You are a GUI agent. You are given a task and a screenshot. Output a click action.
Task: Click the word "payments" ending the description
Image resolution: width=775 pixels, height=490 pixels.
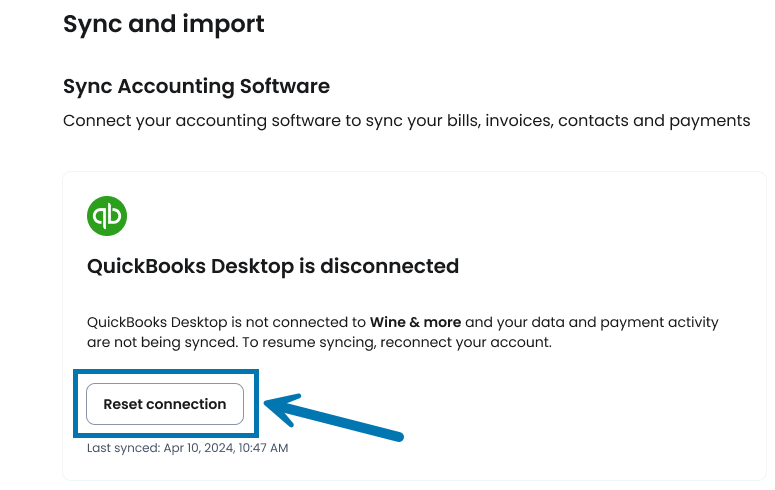(x=708, y=121)
